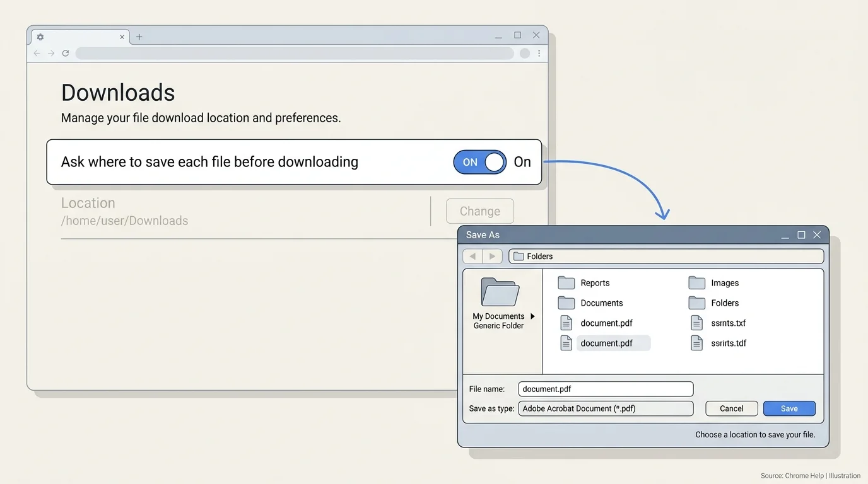The height and width of the screenshot is (484, 868).
Task: Close the Save As dialog
Action: click(x=817, y=235)
